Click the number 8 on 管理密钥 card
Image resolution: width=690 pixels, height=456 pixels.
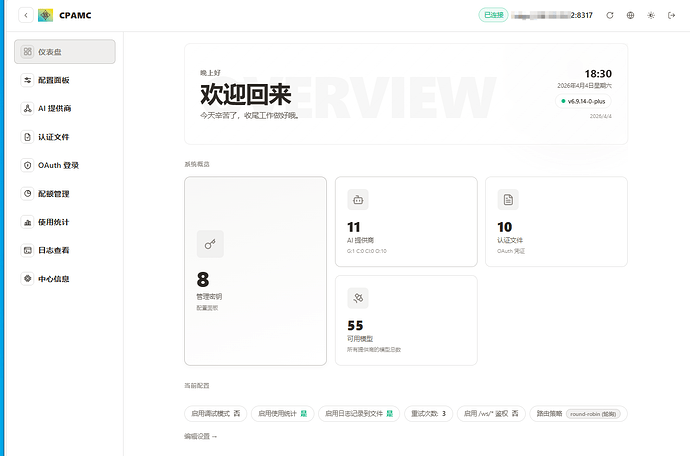click(x=203, y=279)
